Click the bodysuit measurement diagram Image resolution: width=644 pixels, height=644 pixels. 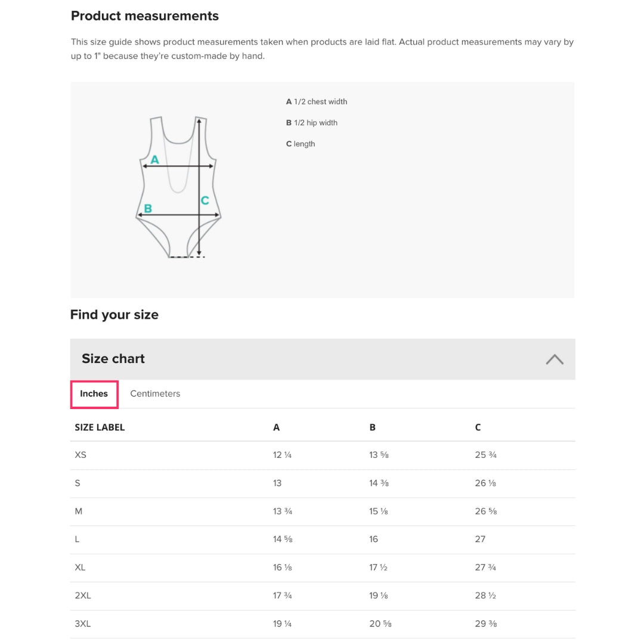(x=178, y=187)
